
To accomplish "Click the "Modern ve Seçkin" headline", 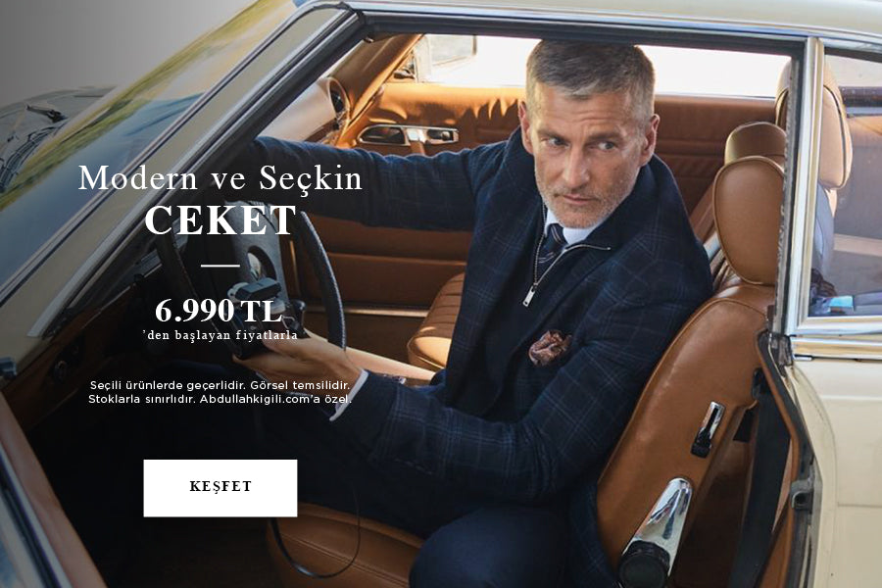I will (x=220, y=177).
